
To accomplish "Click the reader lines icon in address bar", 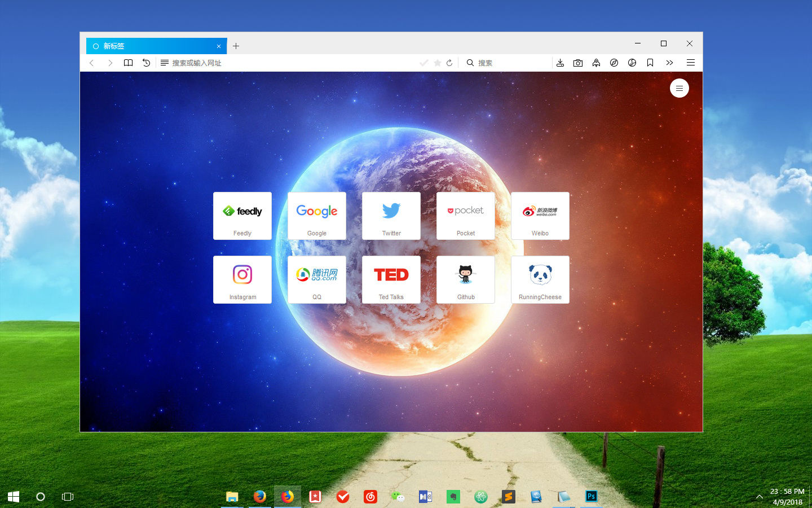I will click(x=165, y=63).
